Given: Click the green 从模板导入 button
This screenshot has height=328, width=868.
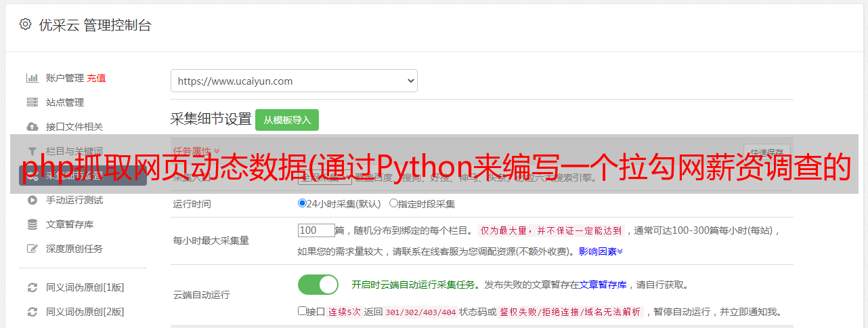Looking at the screenshot, I should pos(287,120).
